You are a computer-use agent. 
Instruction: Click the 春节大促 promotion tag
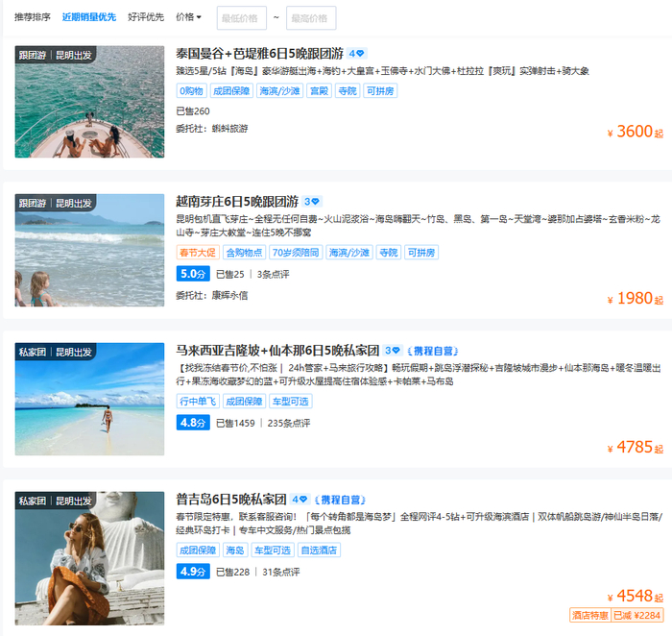tap(198, 253)
